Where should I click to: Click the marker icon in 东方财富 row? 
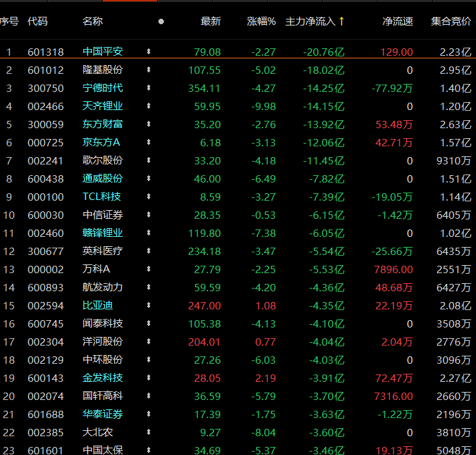(148, 124)
